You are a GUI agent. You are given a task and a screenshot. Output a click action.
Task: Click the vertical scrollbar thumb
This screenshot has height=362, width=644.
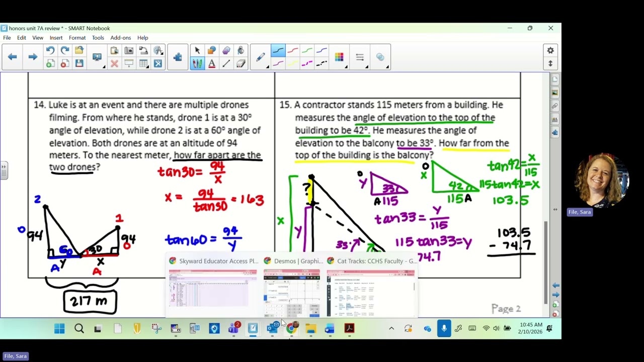coord(546,262)
